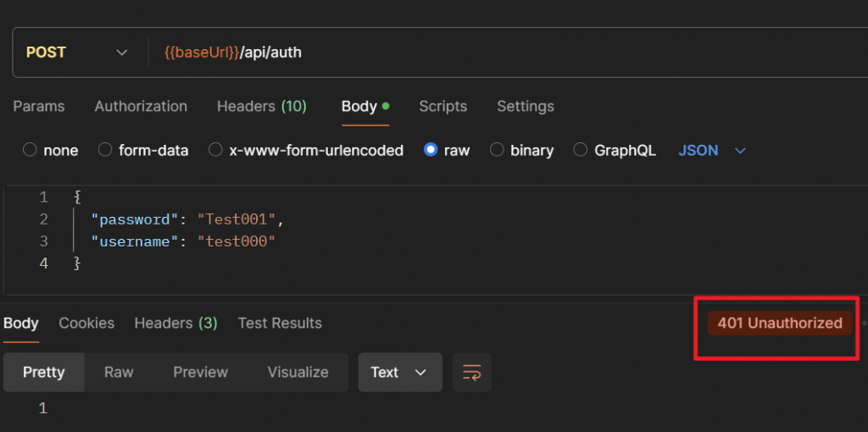Viewport: 868px width, 432px height.
Task: View the response Cookies tab
Action: click(x=86, y=323)
